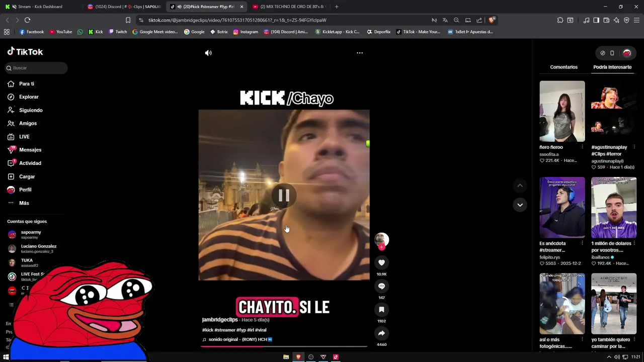Open the Siguiendo feed

[25, 110]
